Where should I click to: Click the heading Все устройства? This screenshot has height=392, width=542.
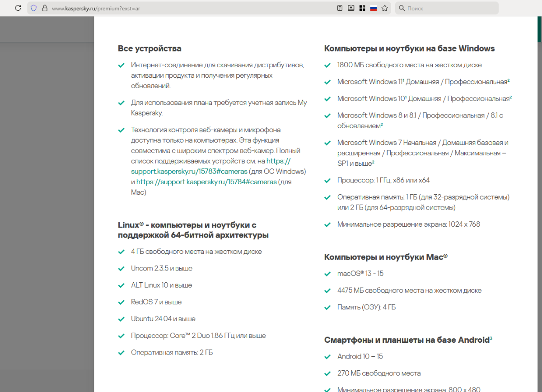coord(150,48)
